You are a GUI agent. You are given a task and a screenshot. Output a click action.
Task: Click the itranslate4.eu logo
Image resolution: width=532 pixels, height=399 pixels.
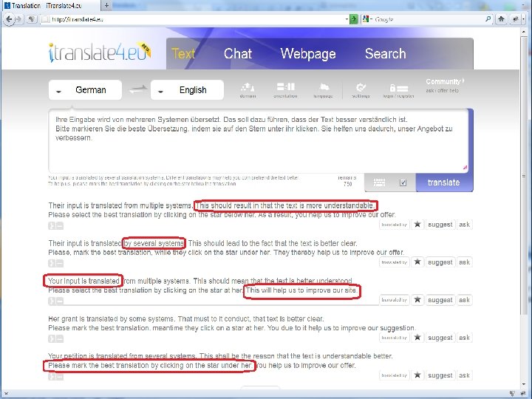(100, 52)
